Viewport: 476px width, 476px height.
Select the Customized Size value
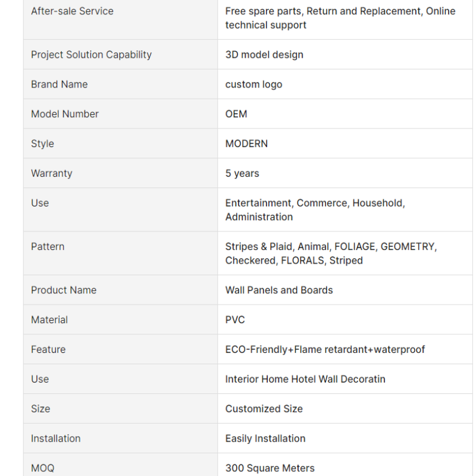pyautogui.click(x=264, y=409)
